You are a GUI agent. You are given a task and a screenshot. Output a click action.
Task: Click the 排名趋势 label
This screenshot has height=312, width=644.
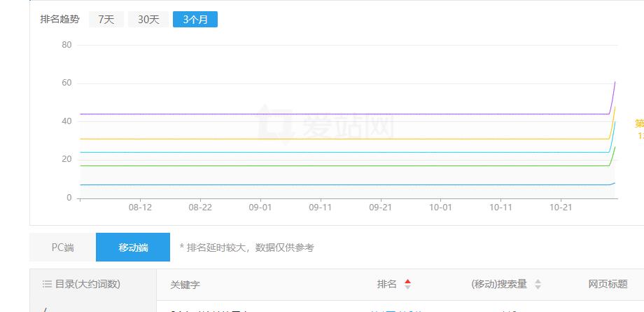(59, 20)
